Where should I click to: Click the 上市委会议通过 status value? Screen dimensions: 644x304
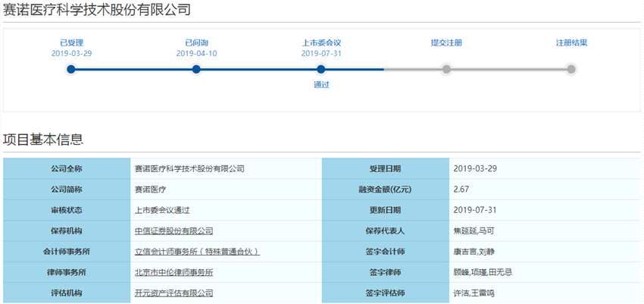(162, 210)
